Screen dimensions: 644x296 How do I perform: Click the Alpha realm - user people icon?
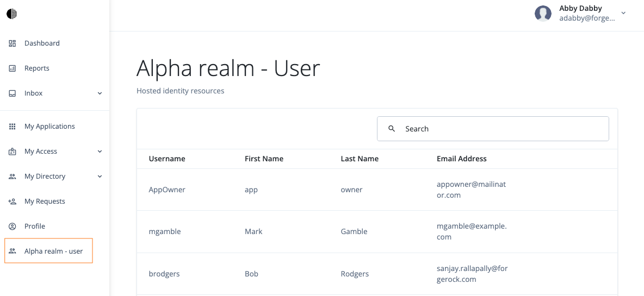(x=13, y=251)
